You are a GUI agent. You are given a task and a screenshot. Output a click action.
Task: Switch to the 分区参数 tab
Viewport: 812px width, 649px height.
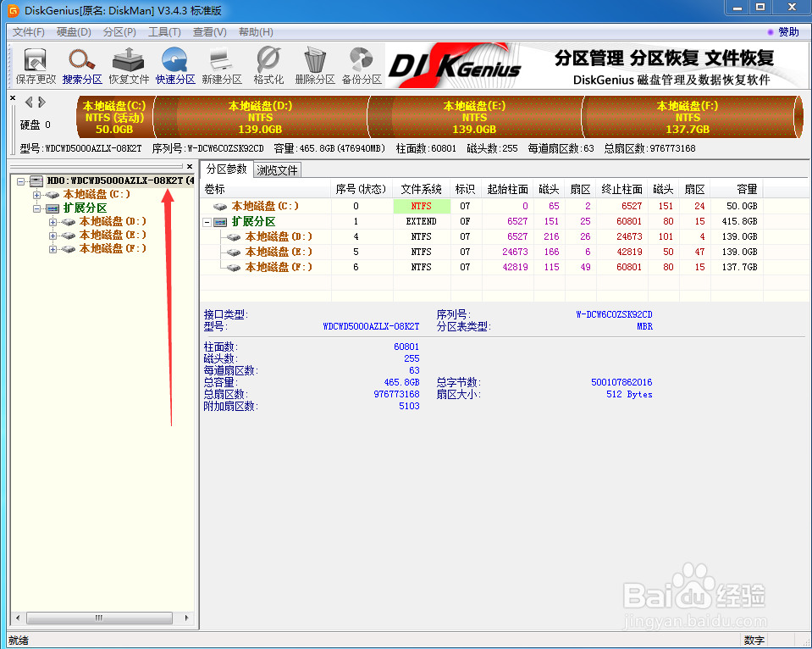click(226, 169)
